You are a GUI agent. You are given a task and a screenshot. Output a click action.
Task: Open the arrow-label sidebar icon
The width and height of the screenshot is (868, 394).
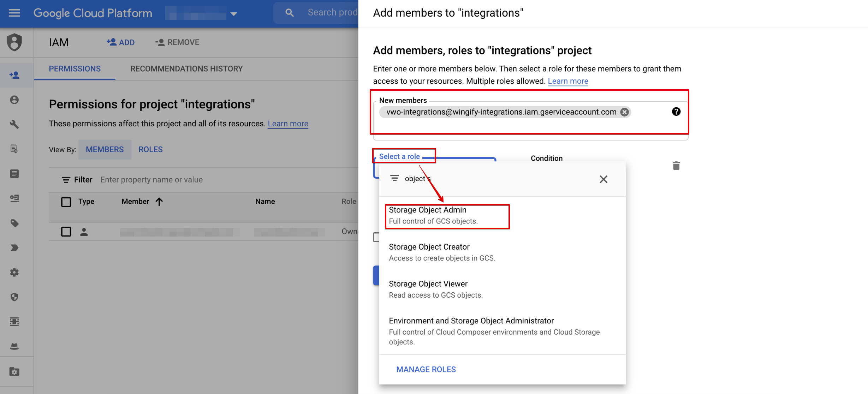[14, 248]
